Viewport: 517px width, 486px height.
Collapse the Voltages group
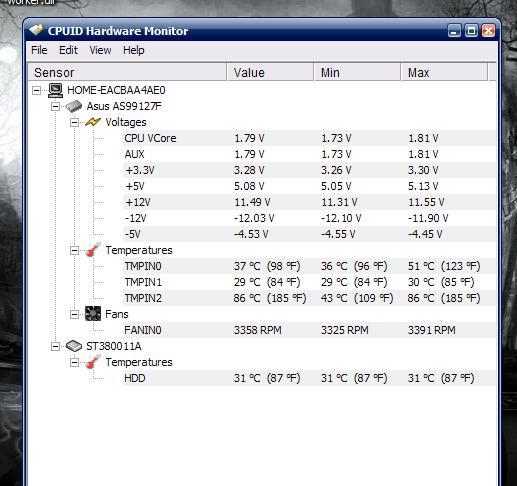tap(74, 122)
